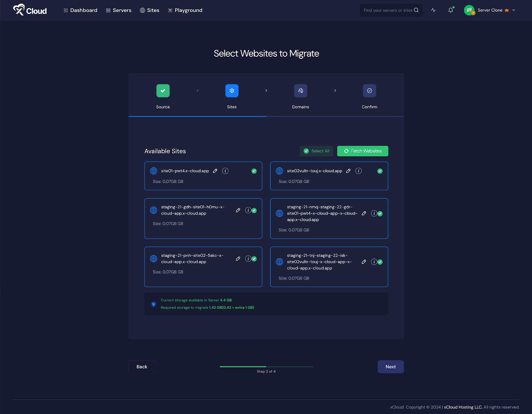
Task: Open the Playground section
Action: (x=185, y=10)
